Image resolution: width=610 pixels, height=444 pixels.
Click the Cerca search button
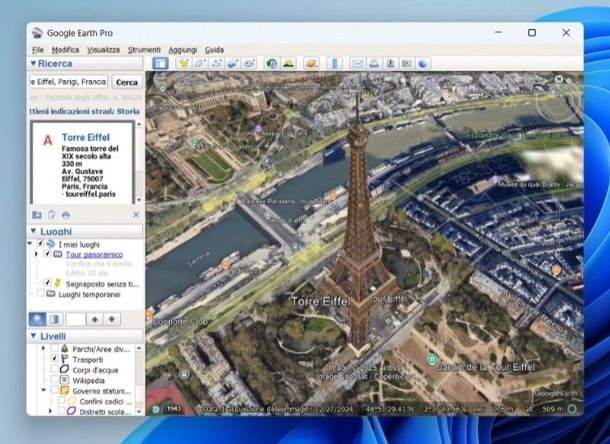click(x=127, y=82)
